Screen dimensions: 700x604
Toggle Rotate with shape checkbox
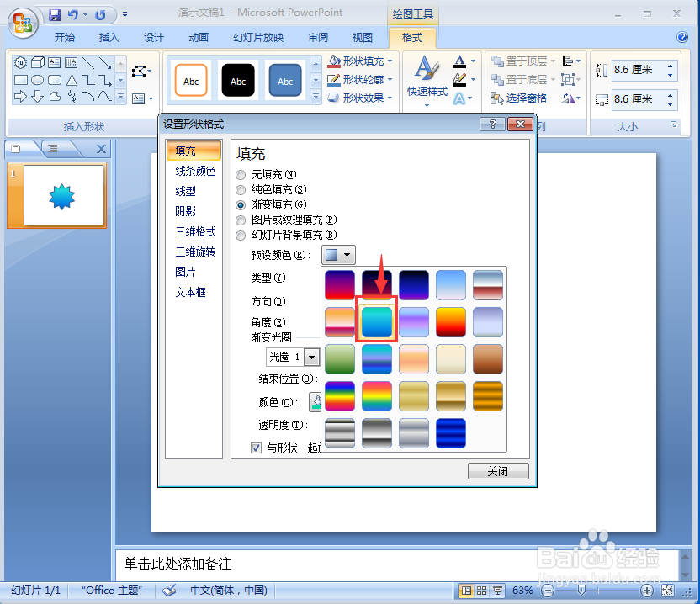(257, 448)
